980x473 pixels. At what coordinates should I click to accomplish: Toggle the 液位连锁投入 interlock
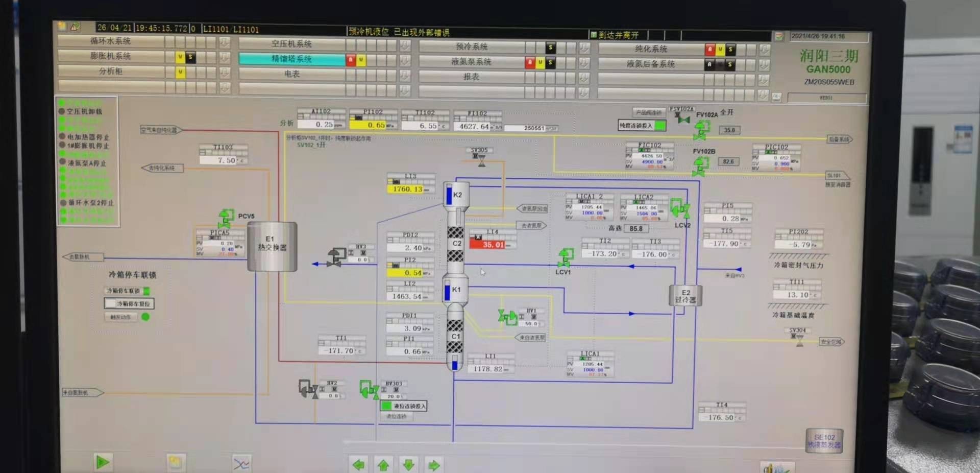tap(386, 406)
